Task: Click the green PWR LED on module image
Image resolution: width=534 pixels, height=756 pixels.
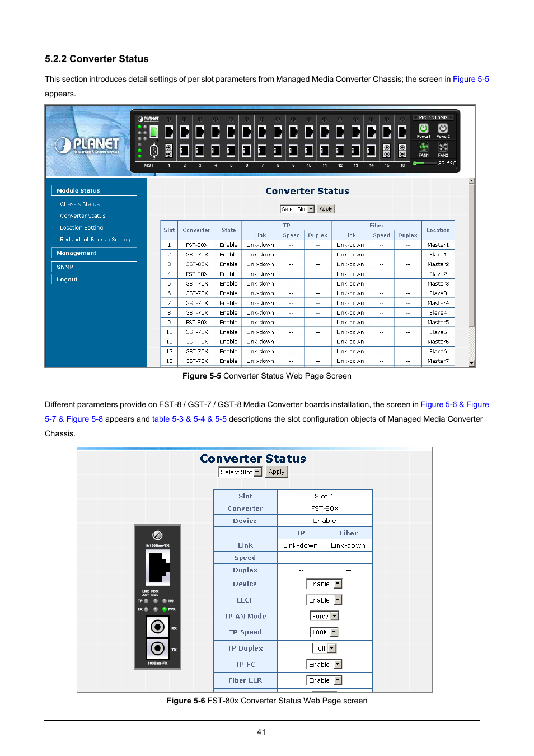Action: click(x=165, y=609)
